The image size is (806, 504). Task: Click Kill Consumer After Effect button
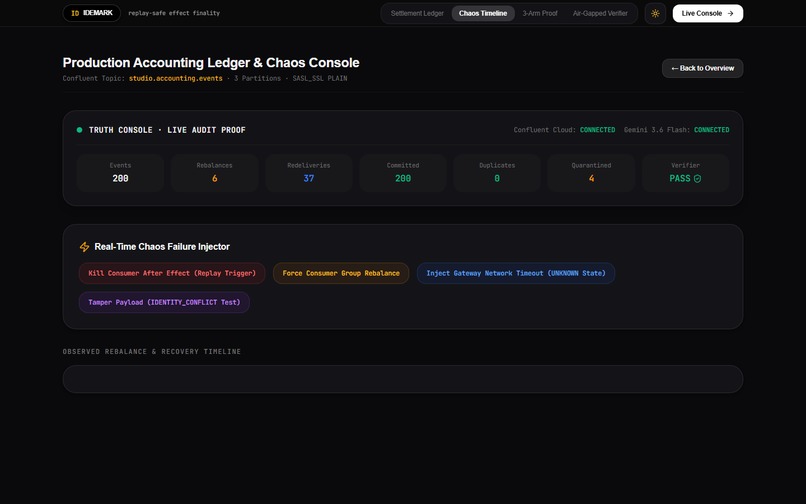pyautogui.click(x=172, y=273)
